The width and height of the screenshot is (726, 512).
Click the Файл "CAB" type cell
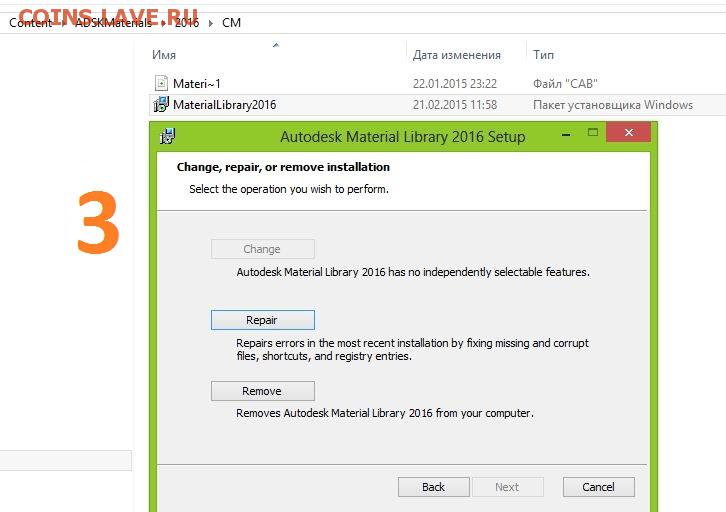click(565, 84)
